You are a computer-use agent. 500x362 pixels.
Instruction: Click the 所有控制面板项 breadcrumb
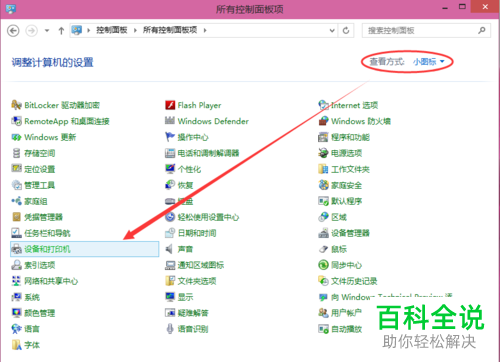click(x=170, y=30)
